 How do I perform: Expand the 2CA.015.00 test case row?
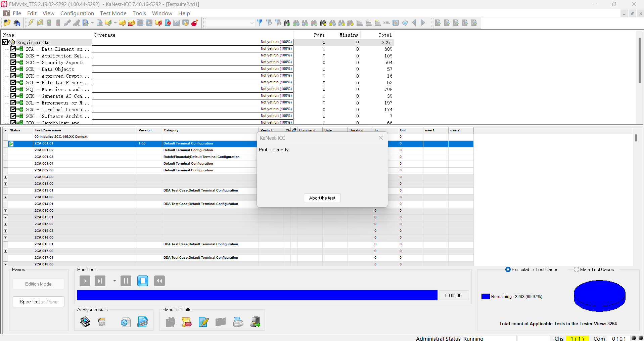pos(5,211)
